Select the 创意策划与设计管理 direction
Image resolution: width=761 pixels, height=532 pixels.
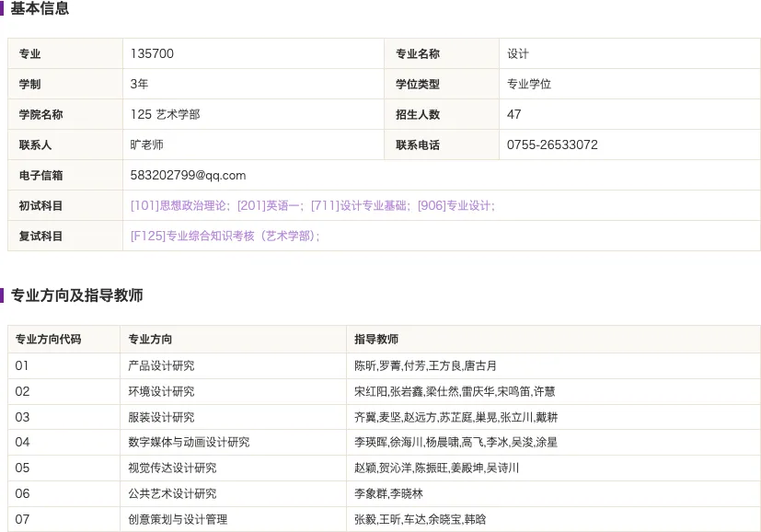178,519
